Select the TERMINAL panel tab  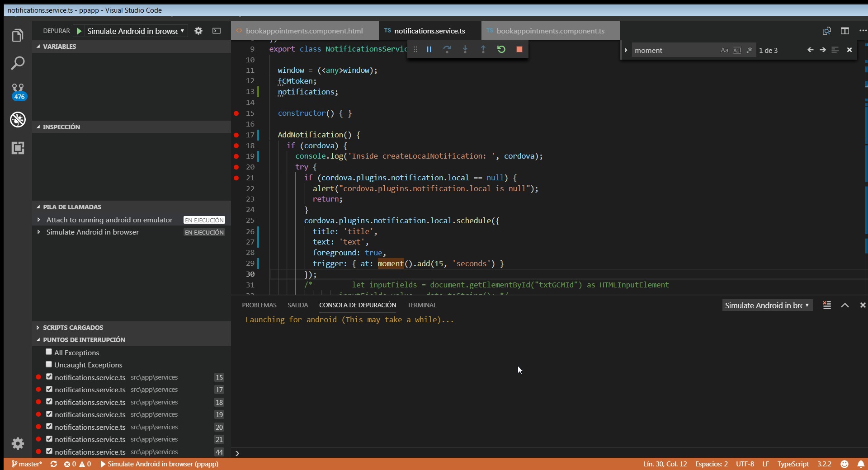tap(421, 305)
